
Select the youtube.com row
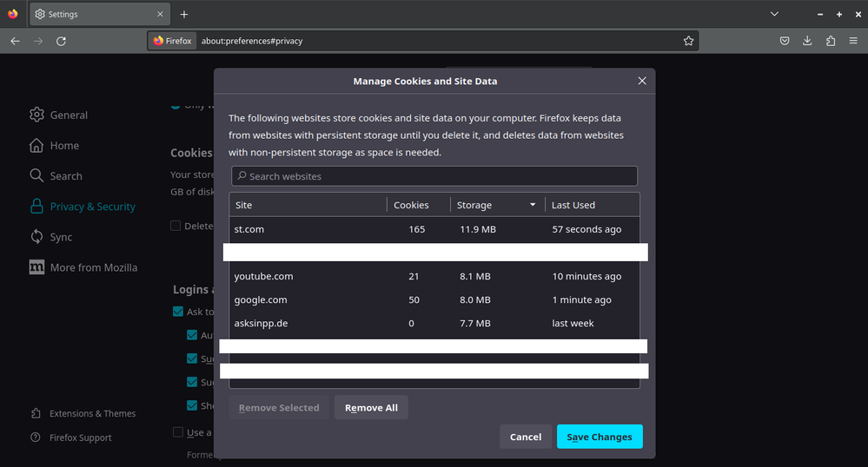[434, 276]
